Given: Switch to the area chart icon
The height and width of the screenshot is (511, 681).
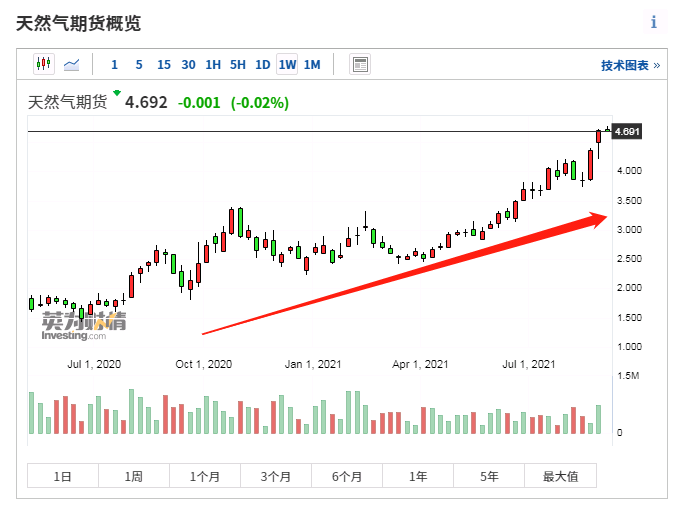Looking at the screenshot, I should (71, 65).
